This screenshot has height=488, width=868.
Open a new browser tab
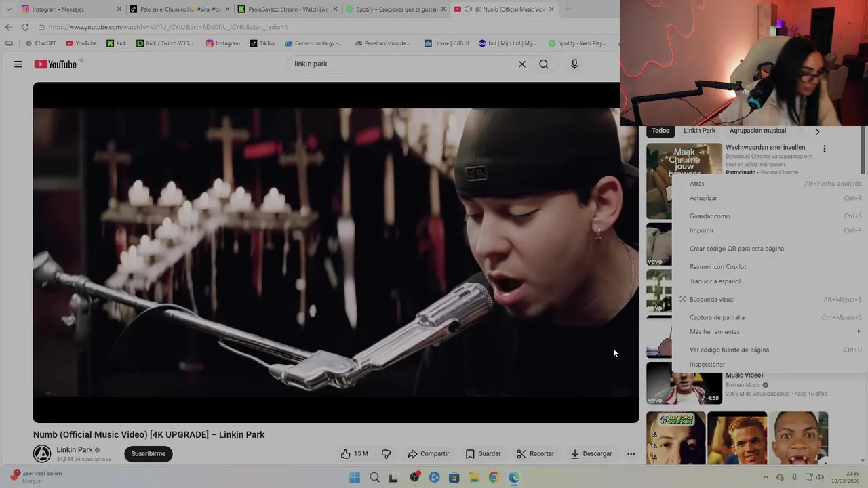pos(568,9)
